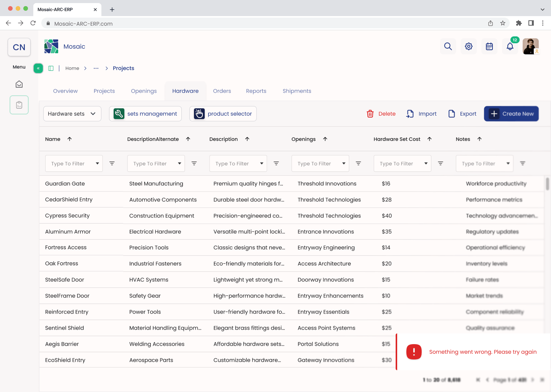Click the Create New button
The height and width of the screenshot is (392, 551).
(x=511, y=114)
